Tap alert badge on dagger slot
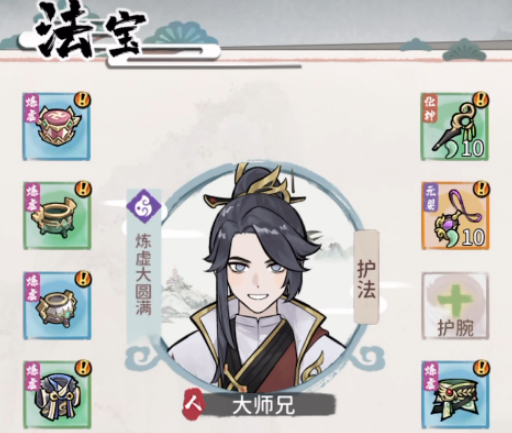Image resolution: width=512 pixels, height=433 pixels. click(481, 99)
